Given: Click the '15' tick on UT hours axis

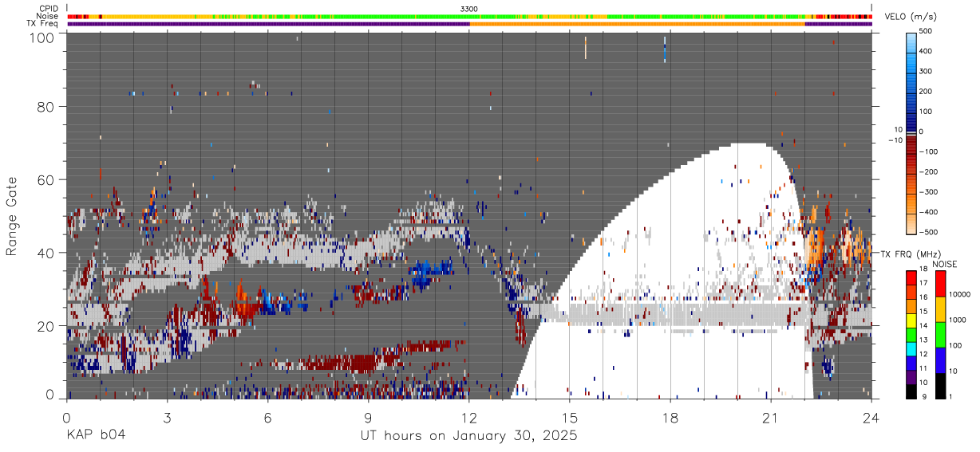Looking at the screenshot, I should pos(570,417).
